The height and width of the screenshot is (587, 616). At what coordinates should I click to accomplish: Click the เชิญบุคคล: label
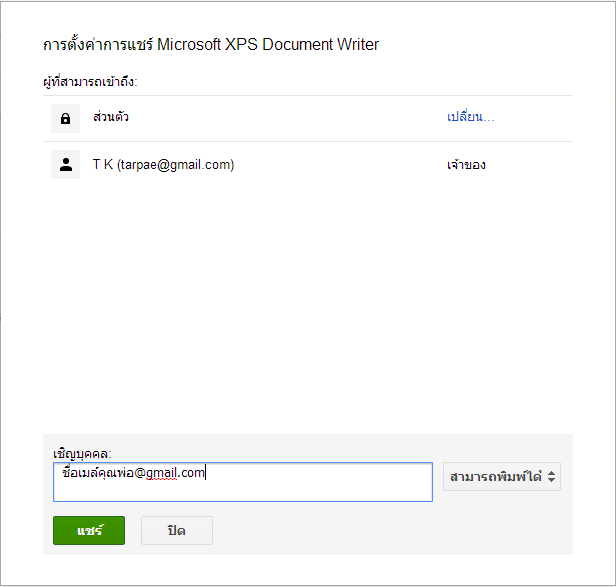82,454
